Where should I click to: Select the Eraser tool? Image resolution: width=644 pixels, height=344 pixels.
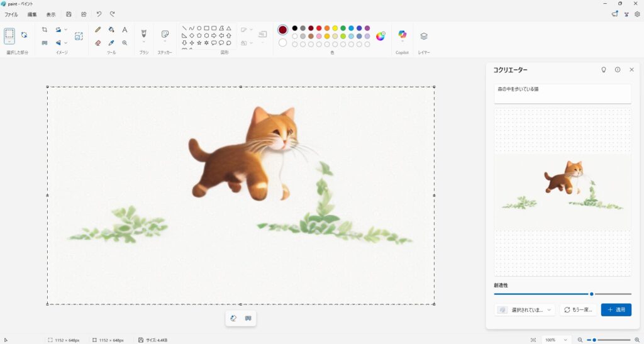pyautogui.click(x=98, y=43)
